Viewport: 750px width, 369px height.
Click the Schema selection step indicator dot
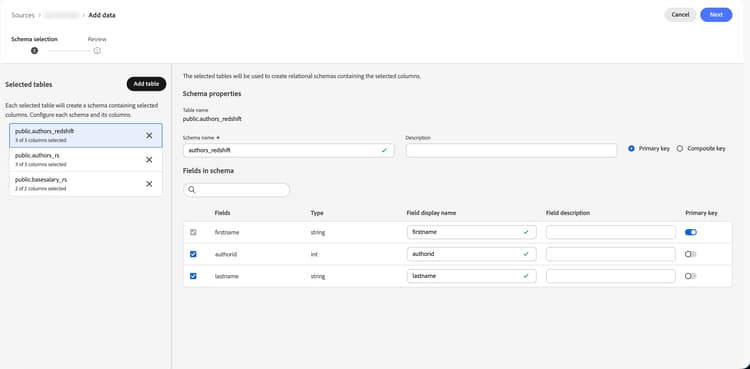click(x=34, y=51)
